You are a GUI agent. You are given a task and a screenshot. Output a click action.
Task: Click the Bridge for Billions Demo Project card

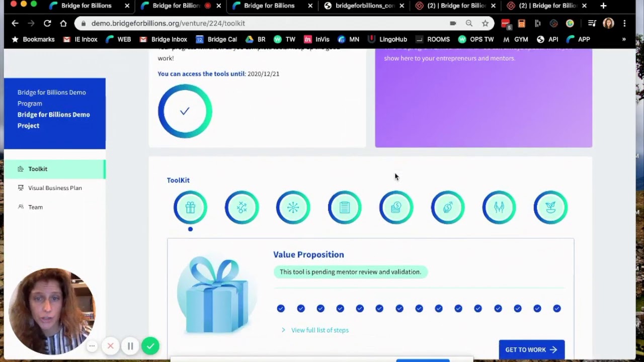[55, 114]
